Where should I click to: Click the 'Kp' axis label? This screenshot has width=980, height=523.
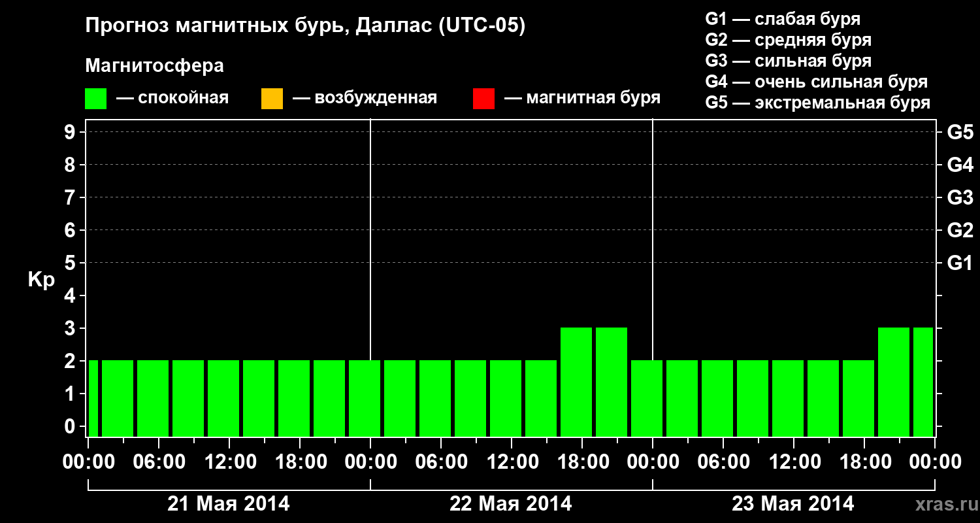[x=41, y=280]
